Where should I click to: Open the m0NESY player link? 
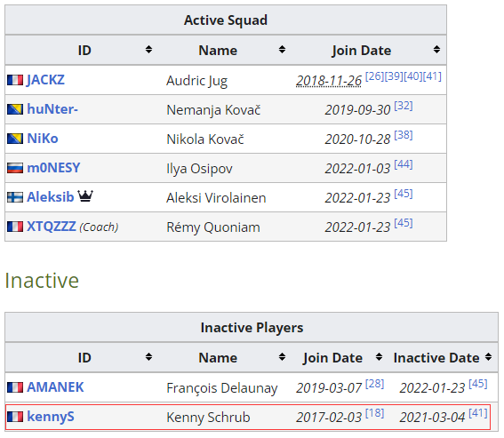pyautogui.click(x=53, y=168)
